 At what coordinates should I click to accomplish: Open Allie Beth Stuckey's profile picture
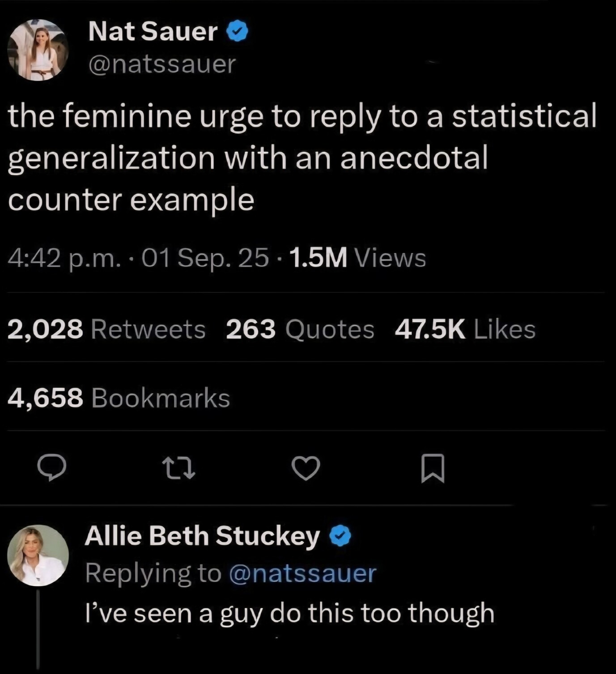tap(38, 555)
